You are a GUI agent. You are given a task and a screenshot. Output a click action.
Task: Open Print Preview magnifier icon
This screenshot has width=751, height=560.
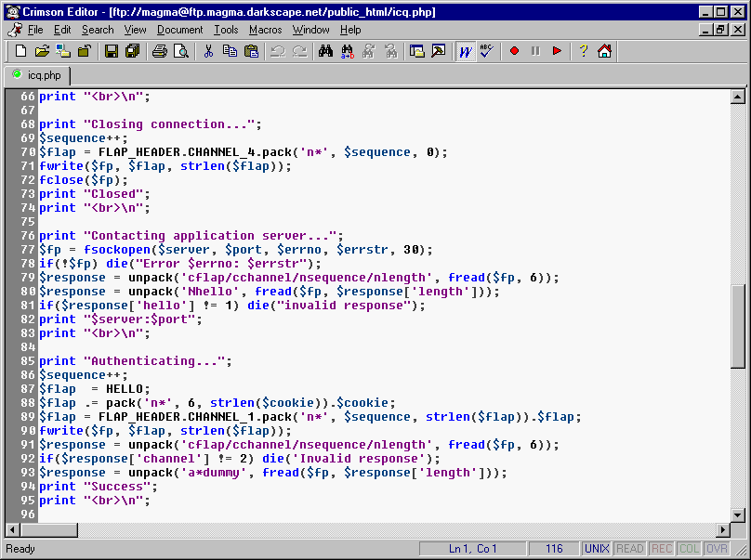pos(181,51)
